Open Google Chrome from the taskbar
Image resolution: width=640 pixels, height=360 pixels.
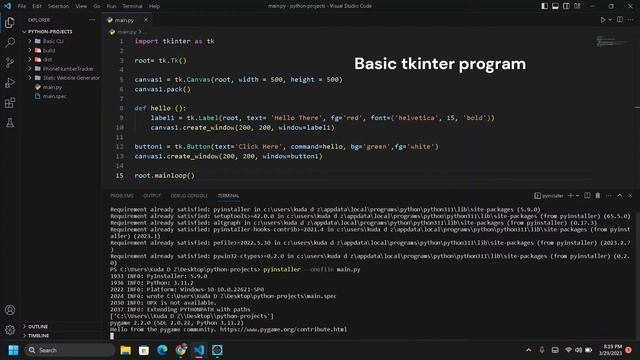tap(181, 350)
